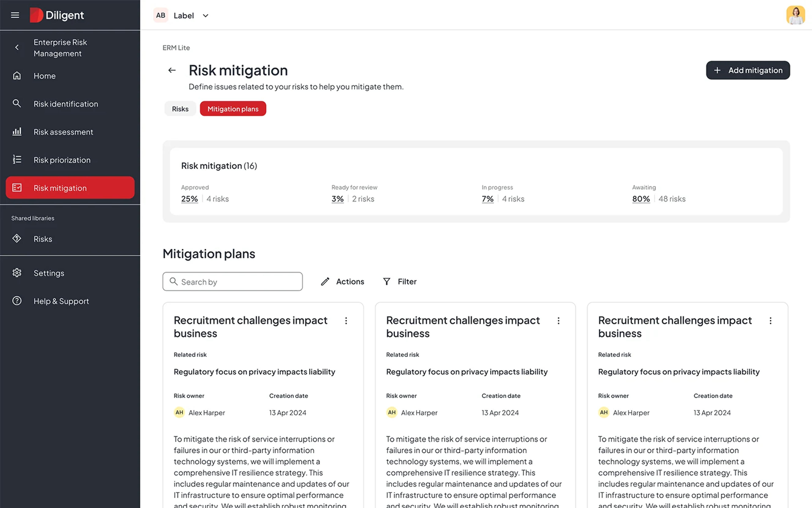812x508 pixels.
Task: Click the second card's AH owner avatar
Action: tap(392, 412)
